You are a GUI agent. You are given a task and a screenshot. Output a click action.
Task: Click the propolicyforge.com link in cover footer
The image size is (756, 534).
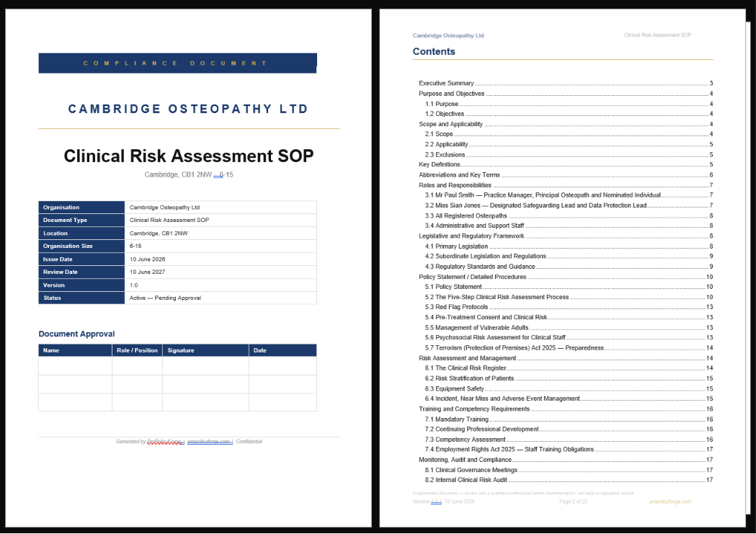209,442
